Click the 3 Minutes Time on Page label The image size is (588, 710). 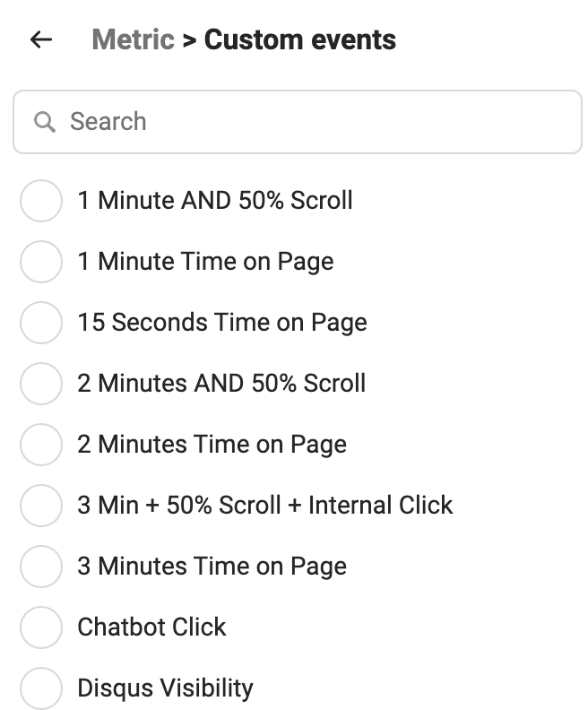click(x=212, y=567)
